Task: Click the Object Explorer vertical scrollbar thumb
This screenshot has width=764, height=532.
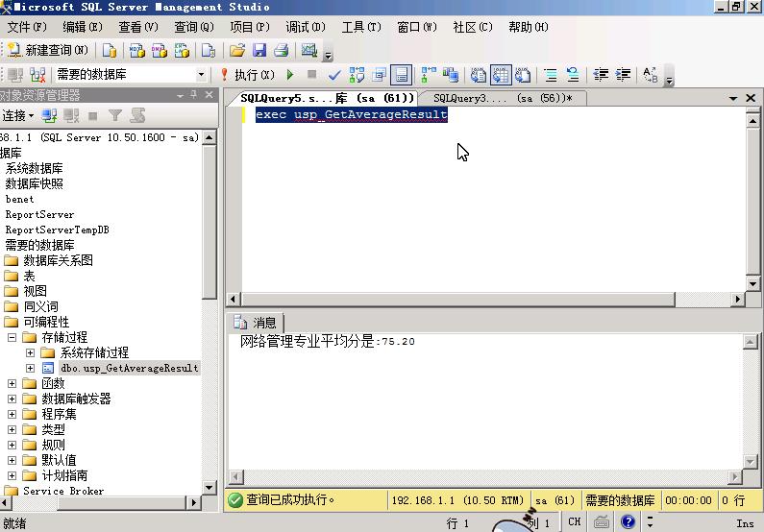Action: click(x=209, y=221)
